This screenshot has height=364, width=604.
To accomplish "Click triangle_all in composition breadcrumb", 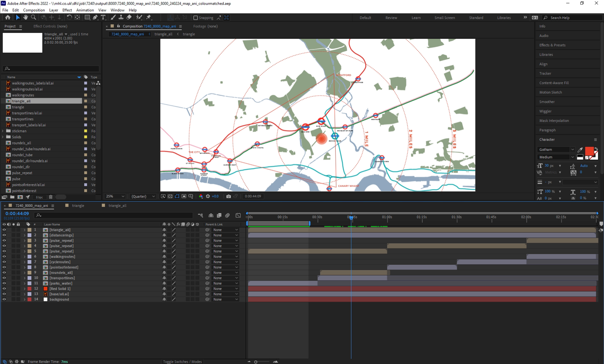I will click(163, 34).
